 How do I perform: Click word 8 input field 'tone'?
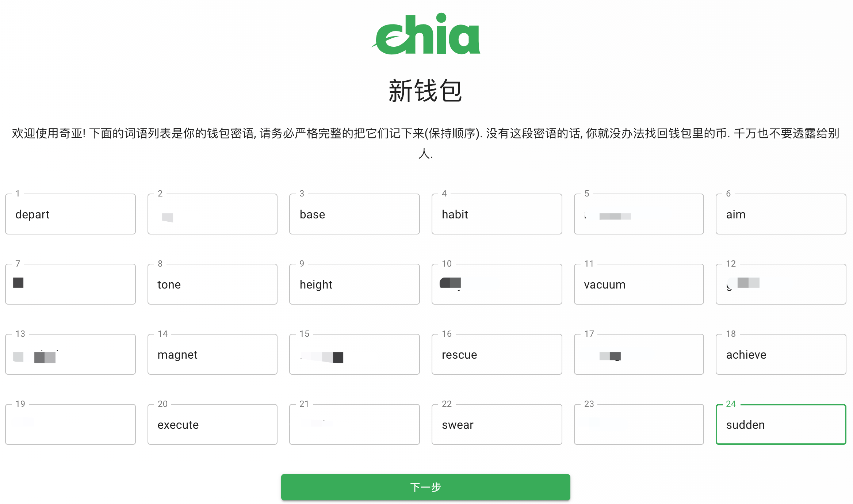pyautogui.click(x=213, y=284)
